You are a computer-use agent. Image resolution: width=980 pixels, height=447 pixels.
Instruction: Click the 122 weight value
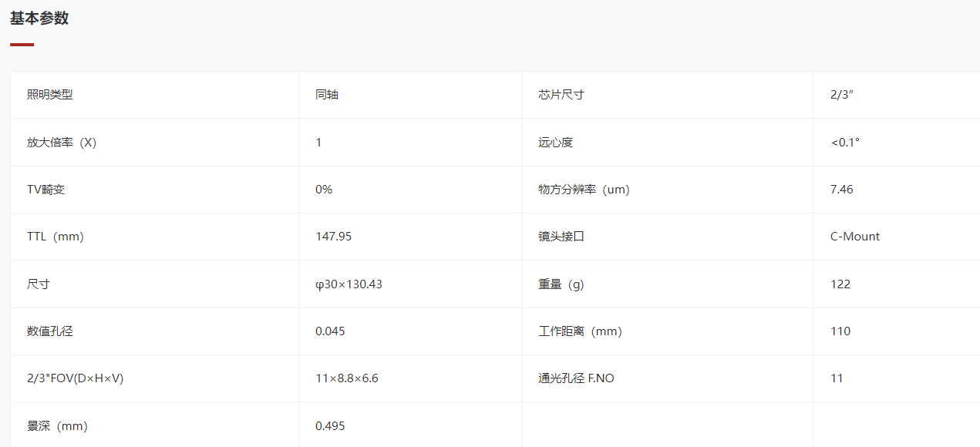[x=840, y=284]
